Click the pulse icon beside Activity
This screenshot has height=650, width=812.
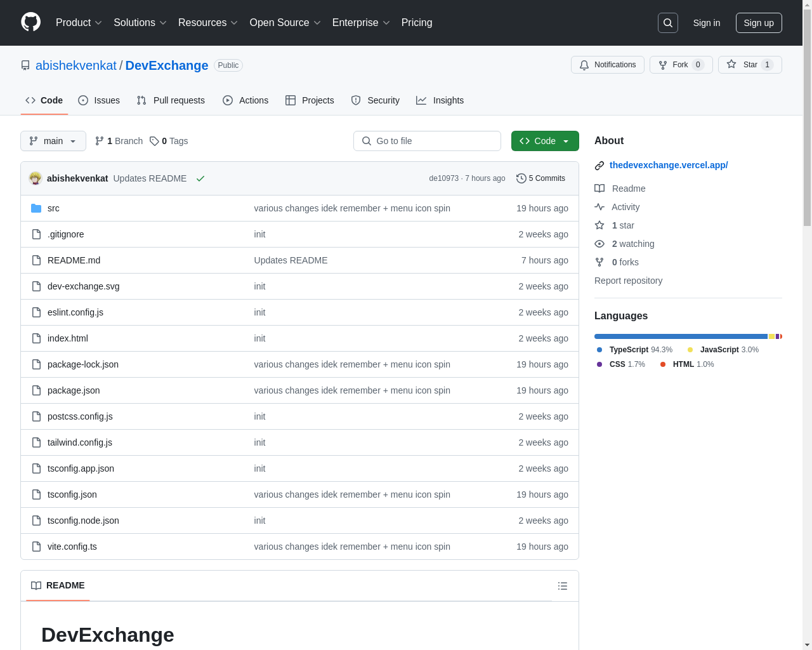coord(599,207)
